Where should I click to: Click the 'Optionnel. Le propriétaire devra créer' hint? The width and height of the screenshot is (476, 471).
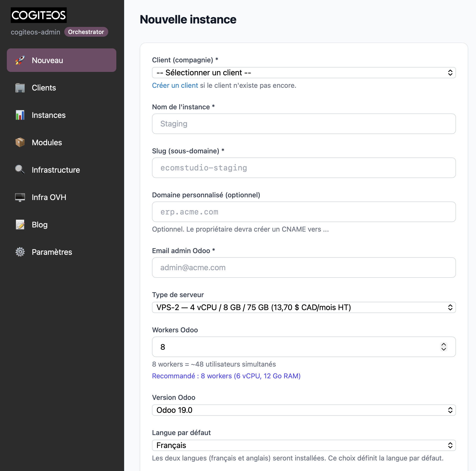pyautogui.click(x=240, y=229)
